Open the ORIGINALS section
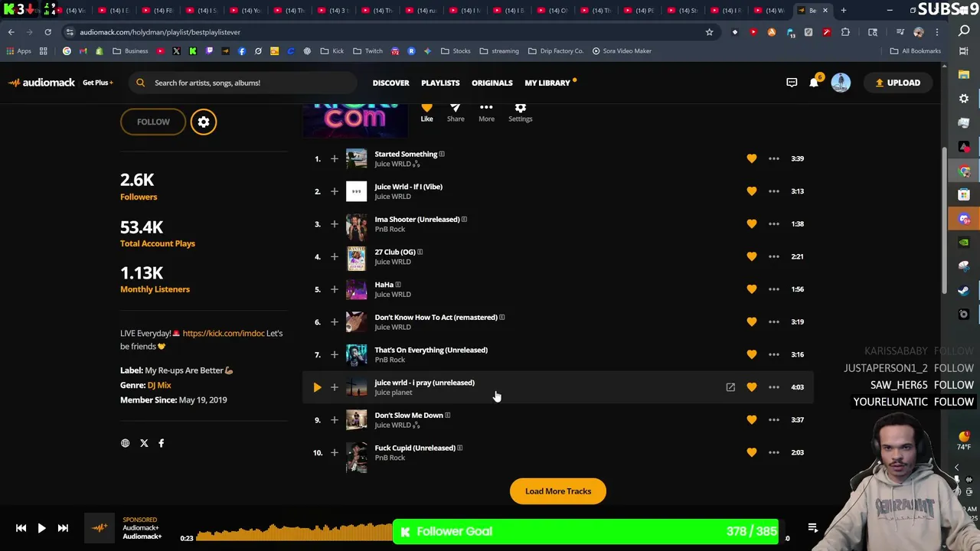This screenshot has width=980, height=551. click(x=492, y=83)
